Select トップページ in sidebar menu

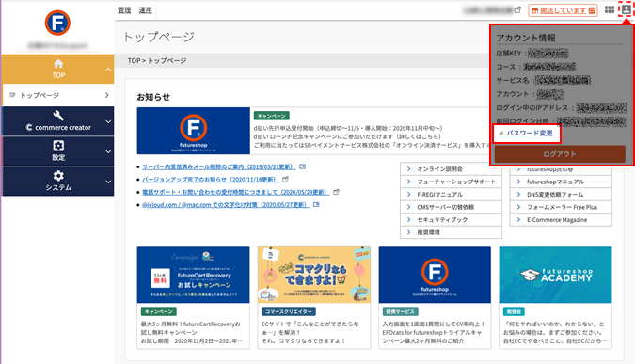58,95
